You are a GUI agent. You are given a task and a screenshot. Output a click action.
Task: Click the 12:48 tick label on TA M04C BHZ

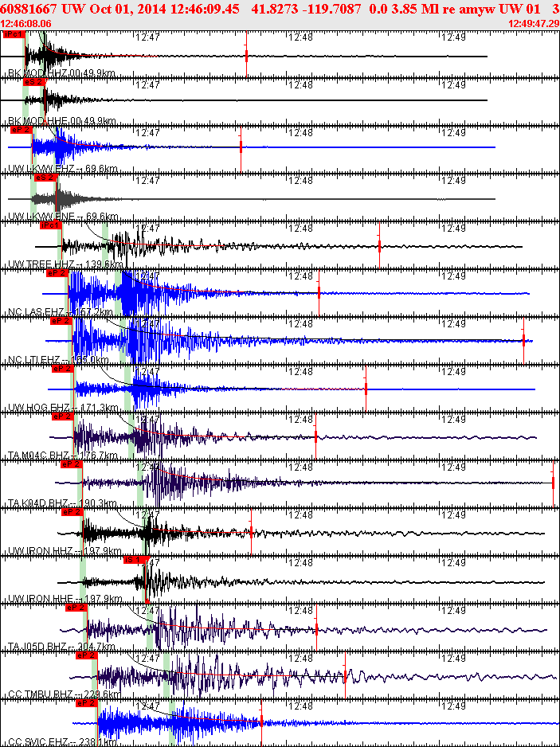300,420
